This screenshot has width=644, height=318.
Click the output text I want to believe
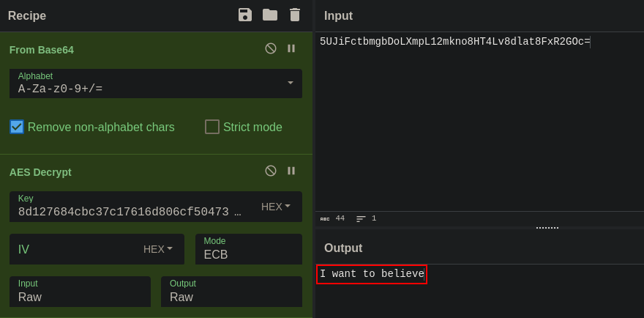[372, 274]
